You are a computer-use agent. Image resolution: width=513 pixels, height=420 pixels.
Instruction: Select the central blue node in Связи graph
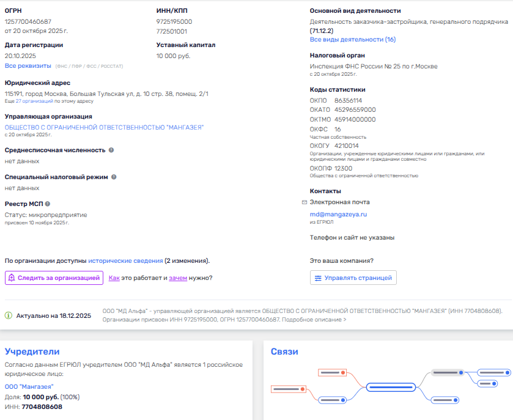point(390,387)
